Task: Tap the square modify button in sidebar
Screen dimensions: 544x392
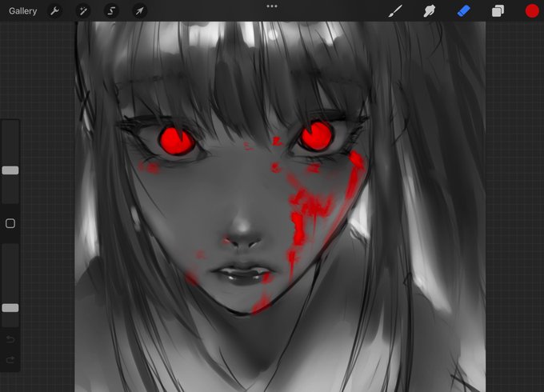Action: [x=10, y=223]
